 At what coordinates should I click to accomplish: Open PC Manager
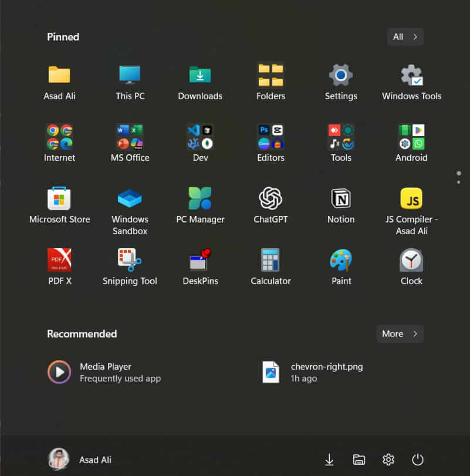click(x=200, y=205)
